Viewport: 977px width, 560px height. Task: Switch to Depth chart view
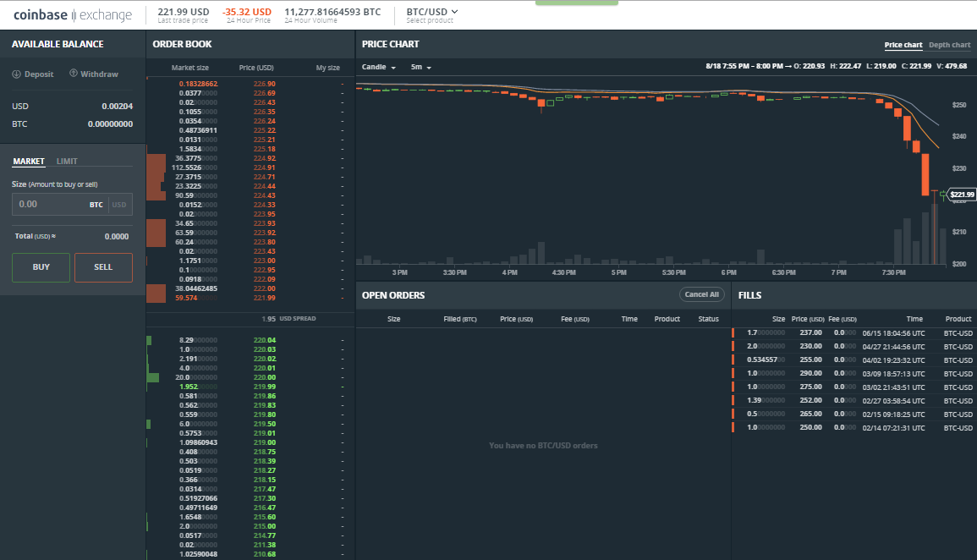point(949,45)
